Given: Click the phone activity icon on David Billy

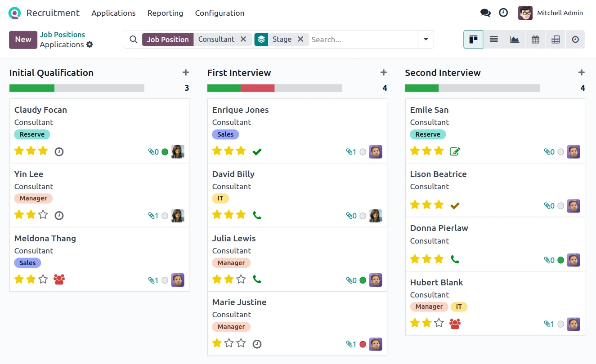Looking at the screenshot, I should [x=257, y=215].
